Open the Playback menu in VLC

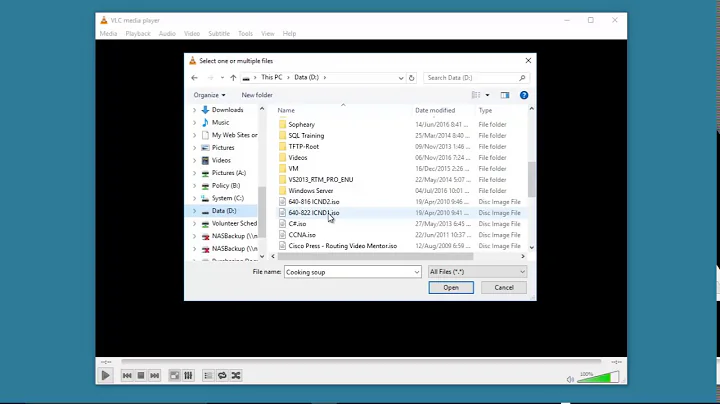point(138,34)
